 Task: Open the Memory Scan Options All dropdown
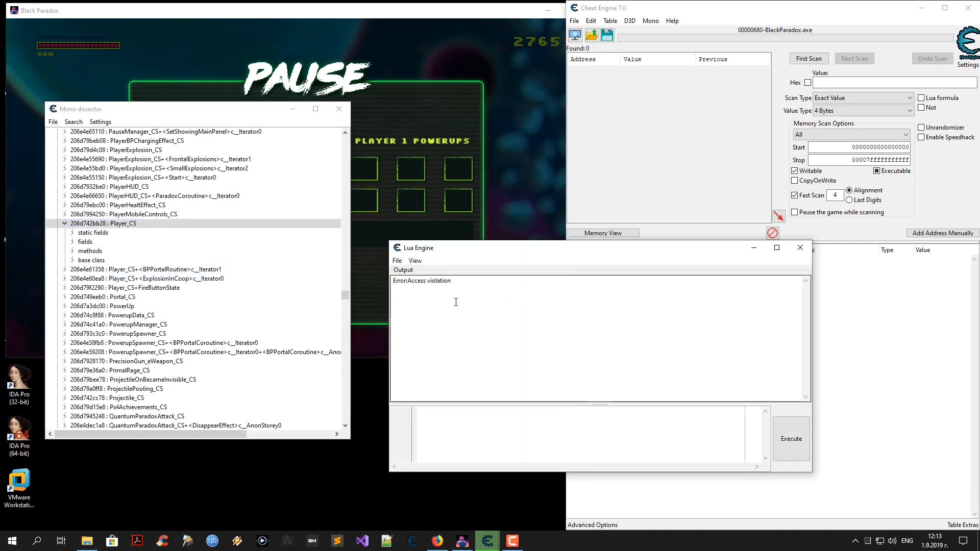[851, 135]
